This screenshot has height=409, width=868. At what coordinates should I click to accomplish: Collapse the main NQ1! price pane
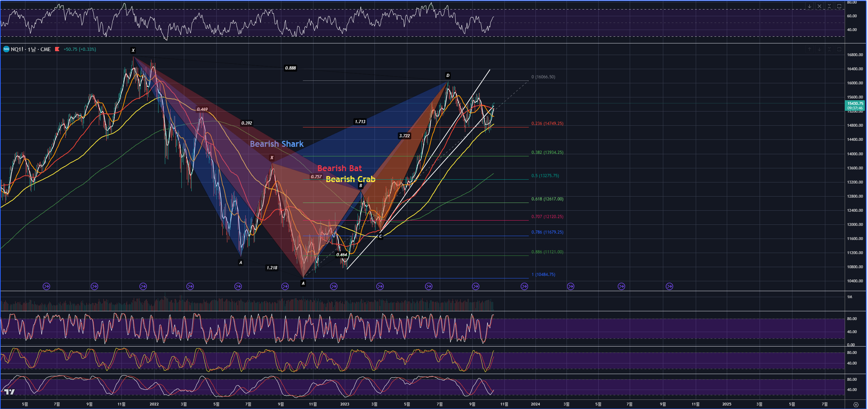[x=829, y=49]
